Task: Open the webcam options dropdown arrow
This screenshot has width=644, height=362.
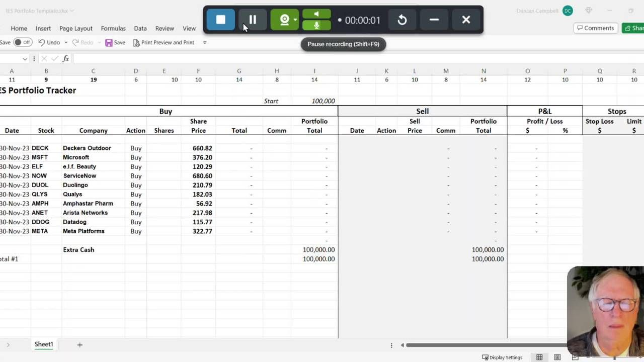Action: (295, 20)
